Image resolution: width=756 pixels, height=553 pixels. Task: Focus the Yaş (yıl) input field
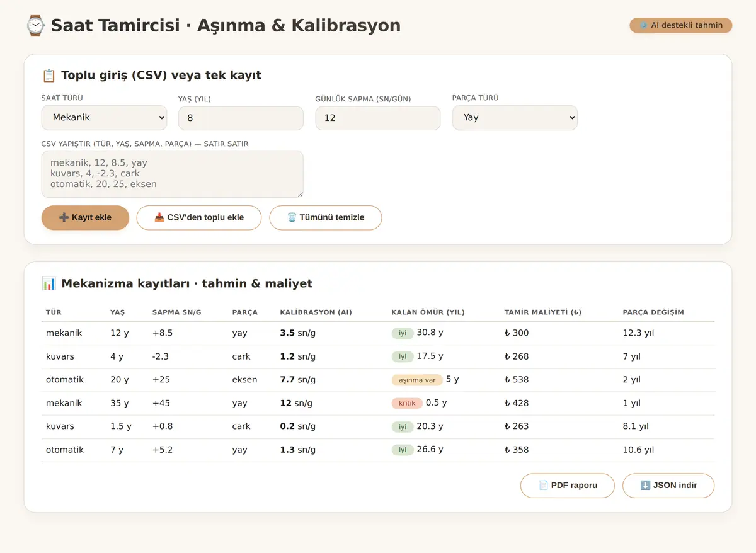point(241,118)
